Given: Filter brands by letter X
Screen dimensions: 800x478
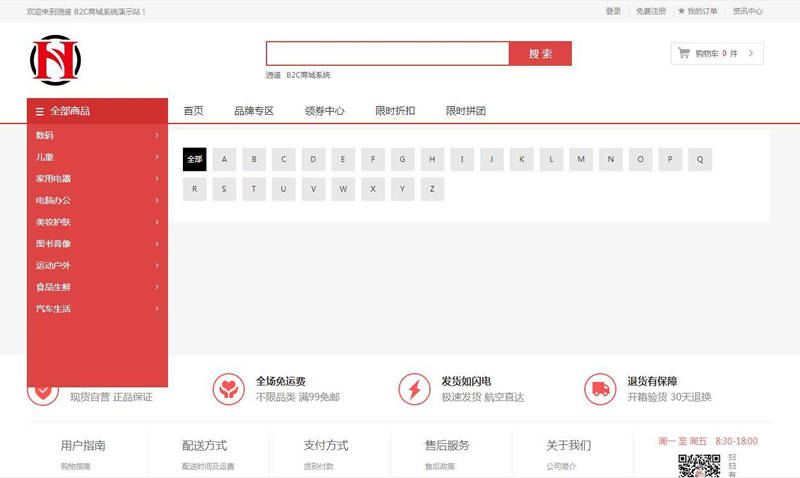Looking at the screenshot, I should 373,189.
